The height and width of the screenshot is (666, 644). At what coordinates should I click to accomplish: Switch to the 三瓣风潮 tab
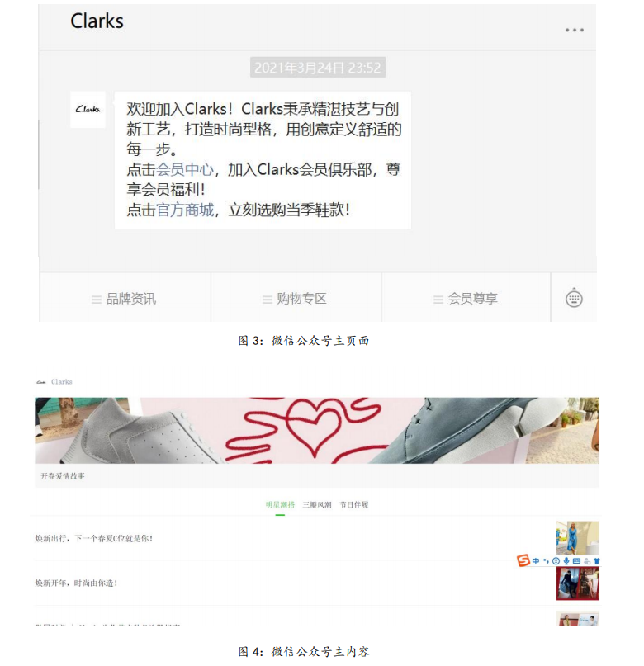(317, 504)
